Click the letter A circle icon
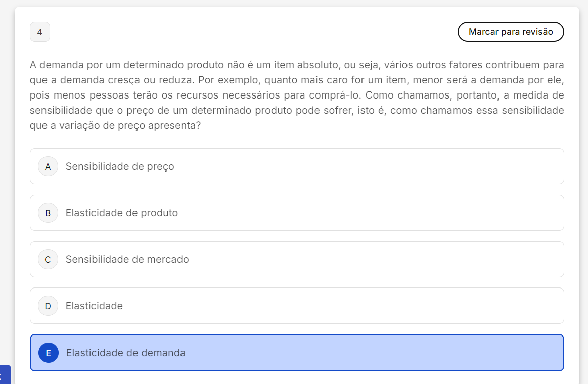588x384 pixels. 48,166
